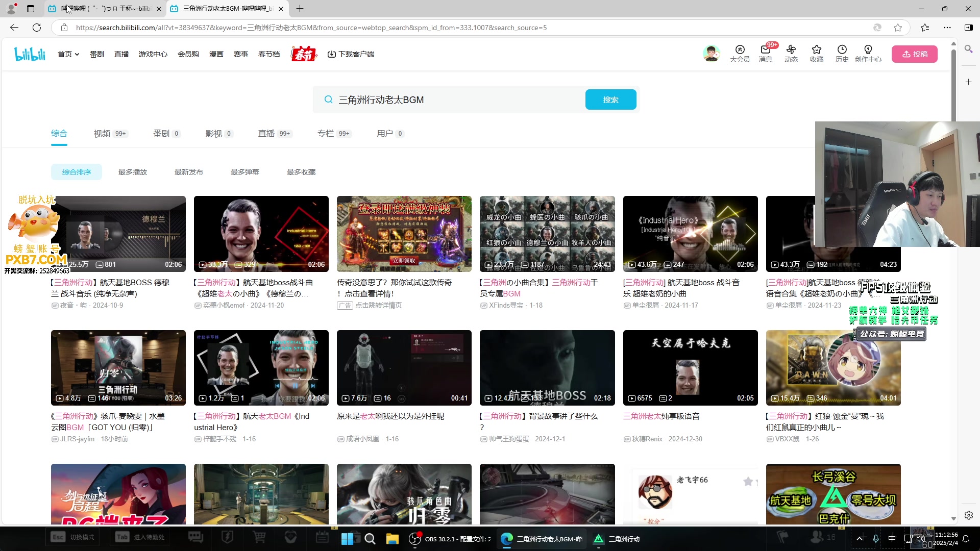Switch to the 视频 99+ tab

pyautogui.click(x=110, y=134)
